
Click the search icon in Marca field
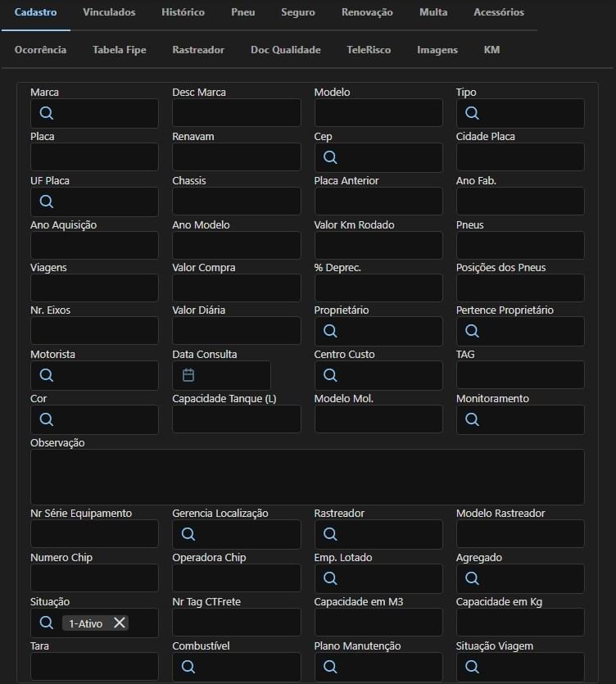click(x=47, y=113)
